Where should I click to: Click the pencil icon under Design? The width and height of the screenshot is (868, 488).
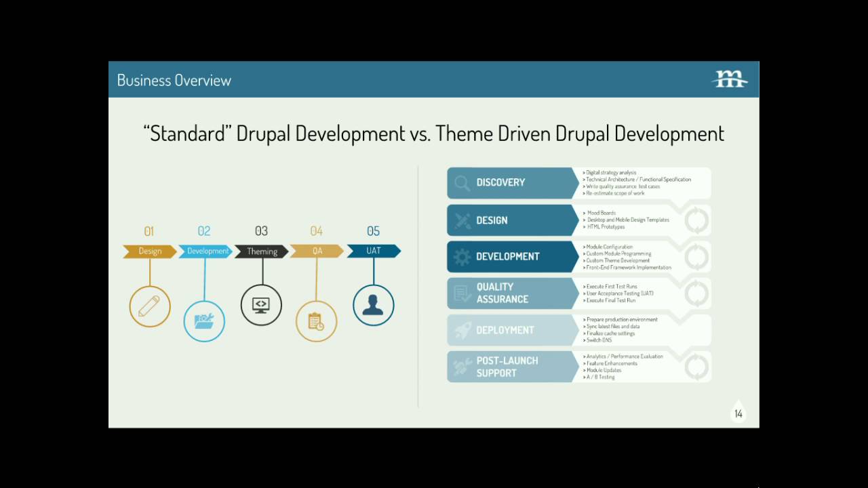point(150,306)
